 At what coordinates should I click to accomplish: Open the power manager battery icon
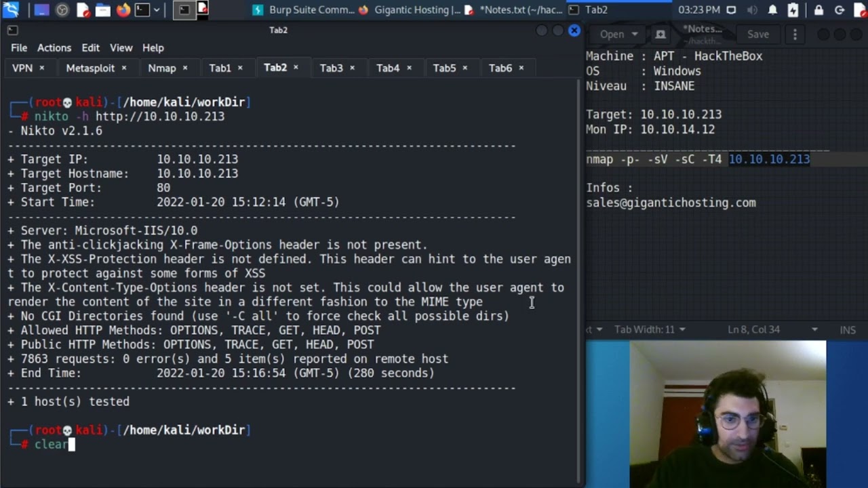point(793,10)
